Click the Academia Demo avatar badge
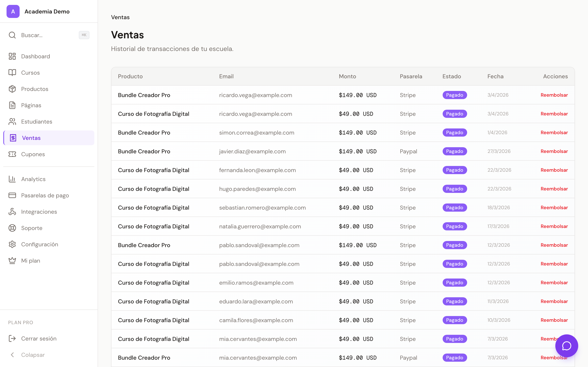Image resolution: width=588 pixels, height=367 pixels. pyautogui.click(x=13, y=11)
